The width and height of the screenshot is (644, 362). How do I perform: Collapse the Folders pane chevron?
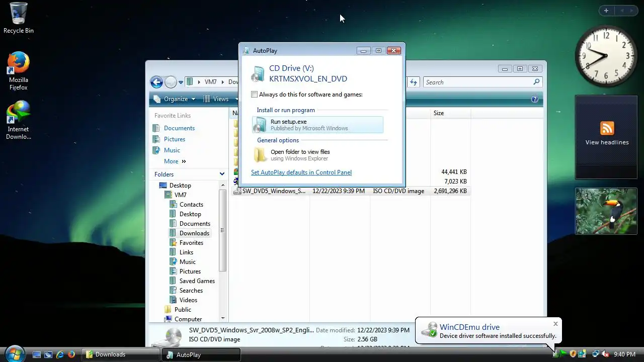(x=222, y=174)
